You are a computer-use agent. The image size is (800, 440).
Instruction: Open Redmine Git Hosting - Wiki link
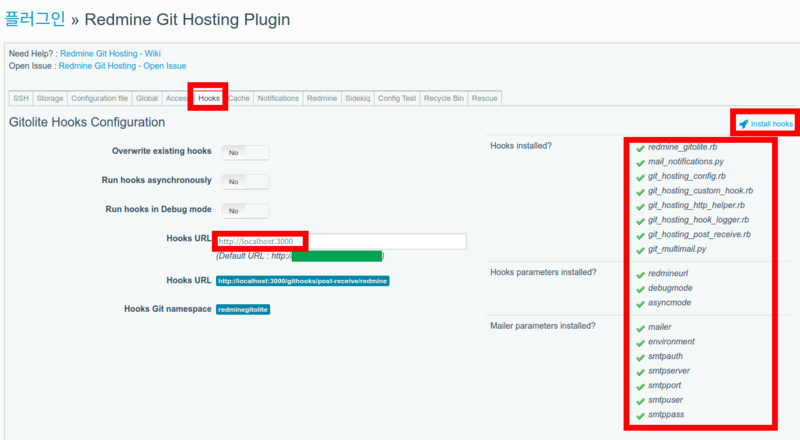click(x=110, y=54)
